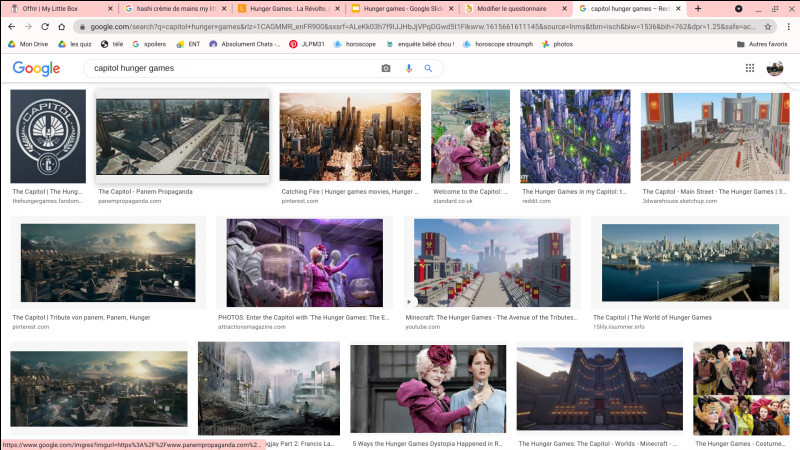Go back using the browser back arrow
The width and height of the screenshot is (800, 450).
click(x=12, y=27)
